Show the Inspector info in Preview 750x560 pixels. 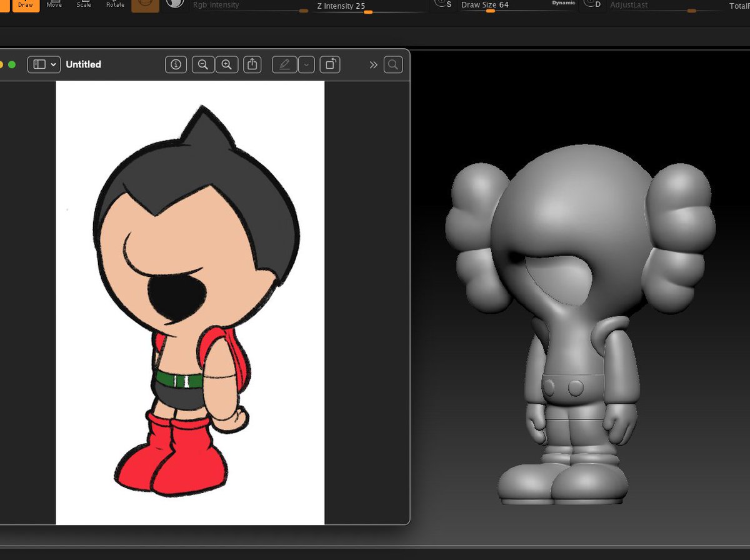click(x=176, y=64)
